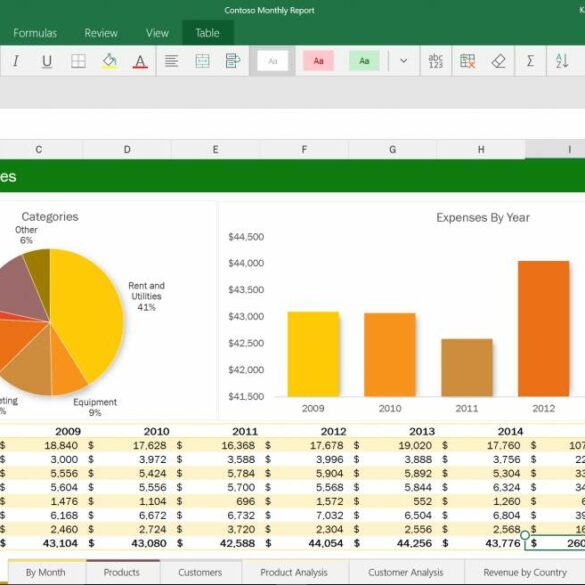Open the Customers sheet tab

(200, 572)
